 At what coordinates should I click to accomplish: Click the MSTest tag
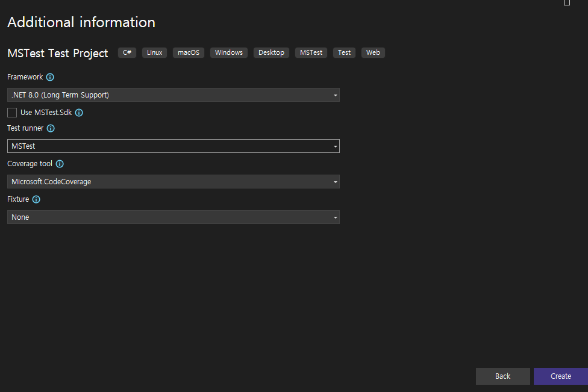point(311,52)
